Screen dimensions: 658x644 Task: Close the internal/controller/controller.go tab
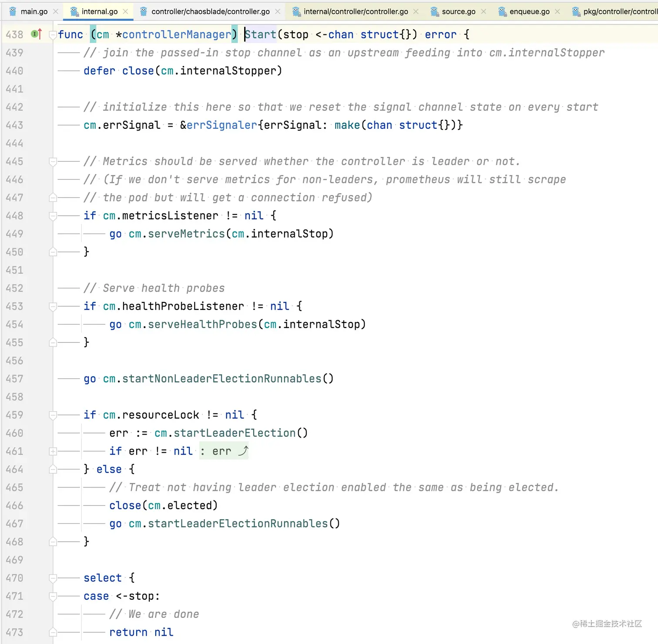[416, 11]
